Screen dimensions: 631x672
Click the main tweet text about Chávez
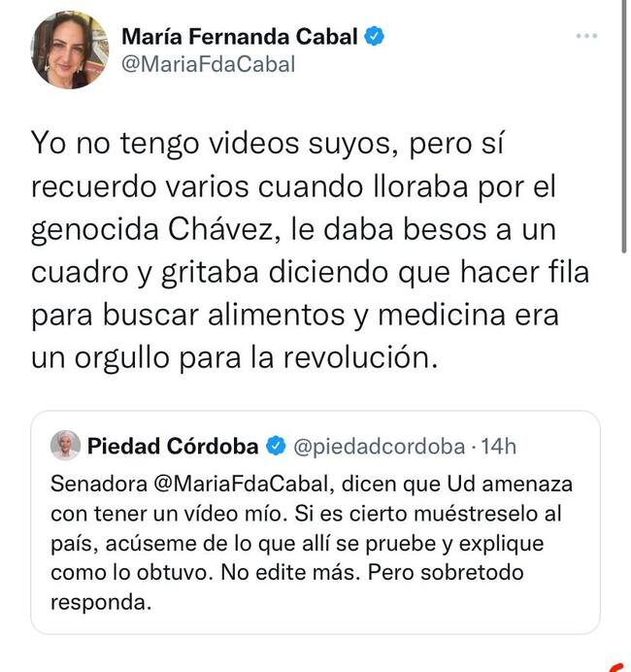tap(310, 251)
